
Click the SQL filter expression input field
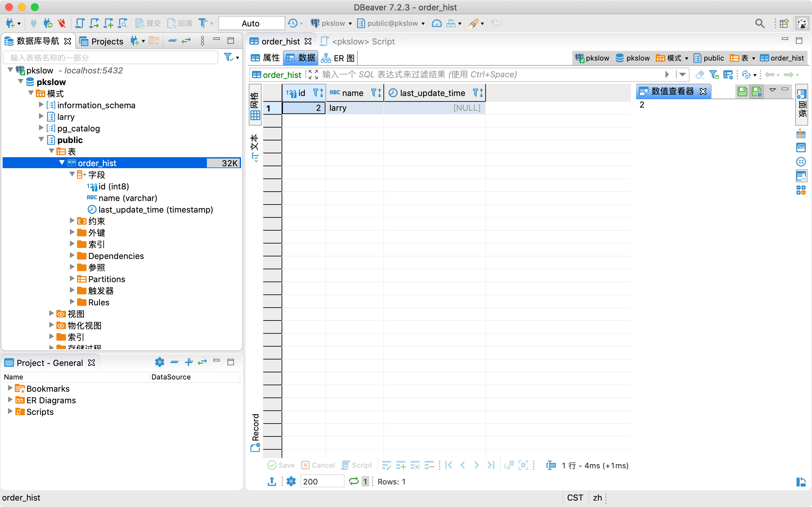[x=486, y=74]
